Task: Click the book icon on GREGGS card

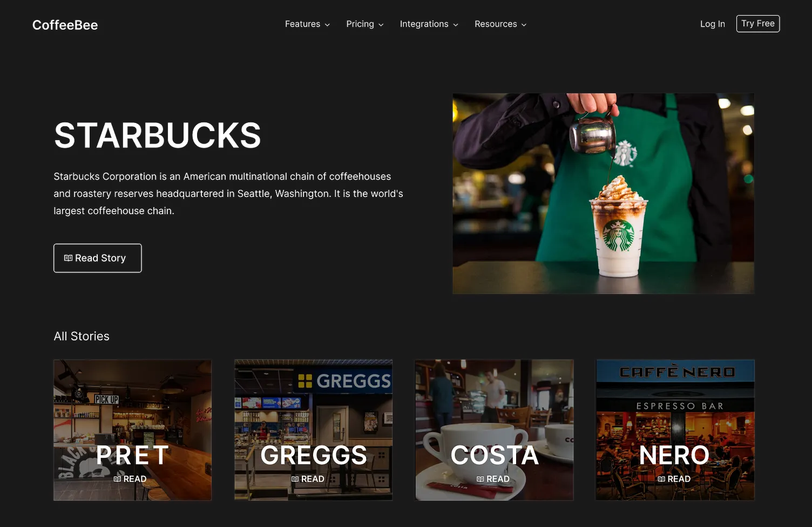Action: tap(295, 479)
